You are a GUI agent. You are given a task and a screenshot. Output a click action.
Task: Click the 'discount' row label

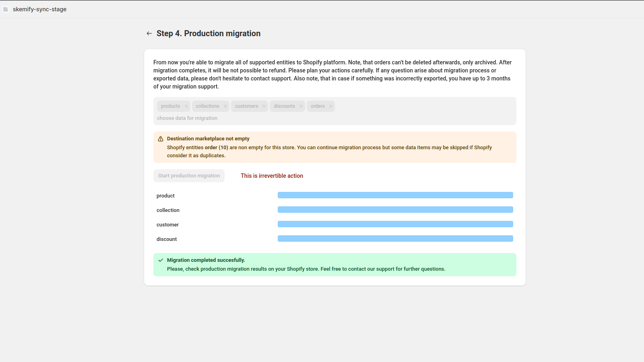coord(167,239)
